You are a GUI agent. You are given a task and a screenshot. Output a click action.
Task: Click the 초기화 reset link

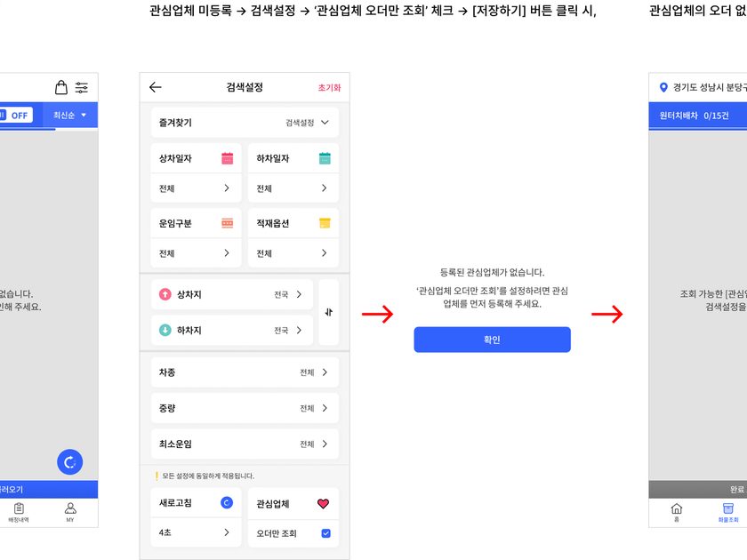pos(329,88)
